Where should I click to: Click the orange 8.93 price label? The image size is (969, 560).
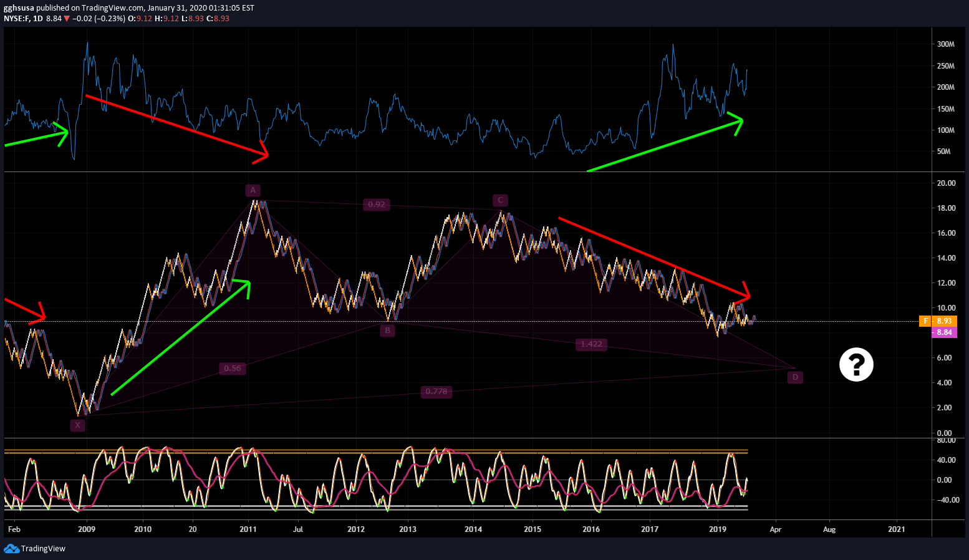[944, 321]
